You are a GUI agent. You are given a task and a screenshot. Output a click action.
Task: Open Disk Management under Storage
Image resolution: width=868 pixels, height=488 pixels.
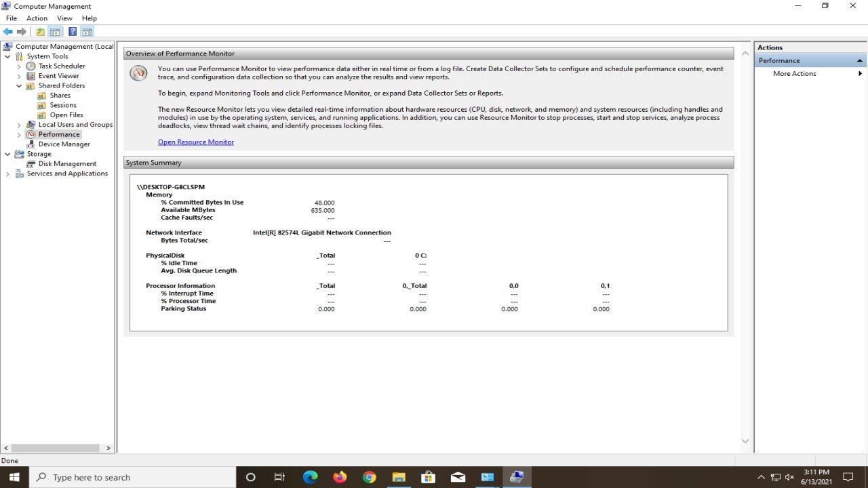tap(67, 163)
